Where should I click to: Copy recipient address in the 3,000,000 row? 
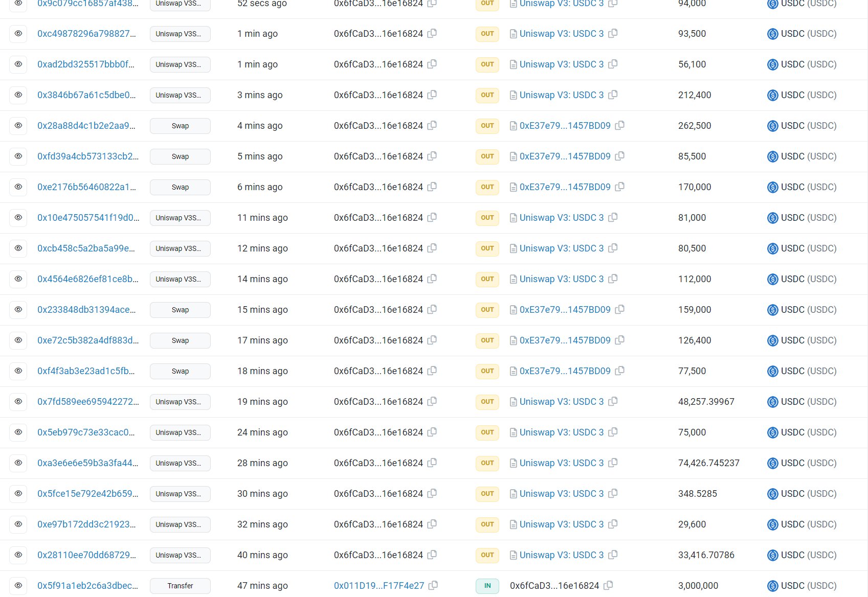(608, 585)
